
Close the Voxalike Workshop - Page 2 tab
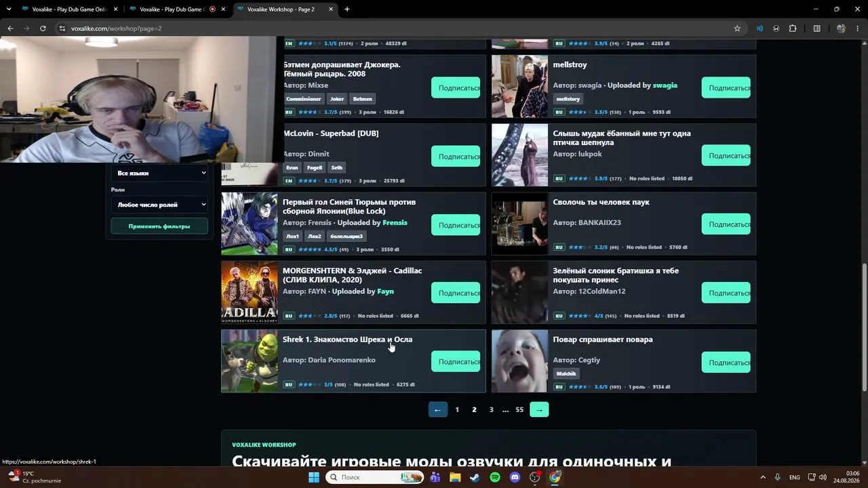[331, 9]
